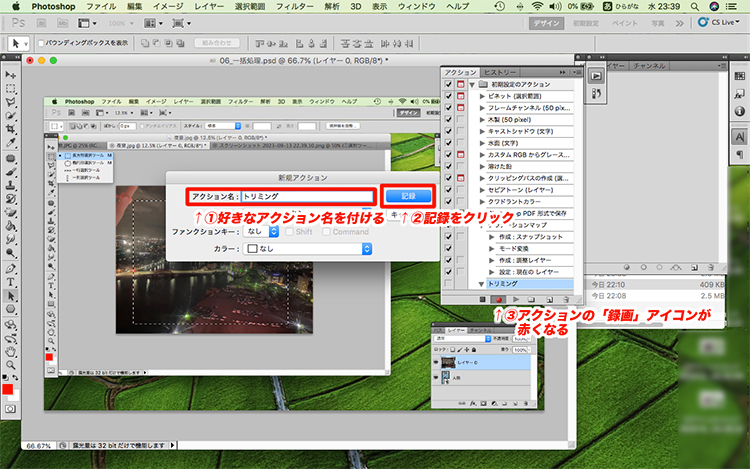The image size is (750, 469).
Task: Click the 記録 button in the dialog
Action: 408,196
